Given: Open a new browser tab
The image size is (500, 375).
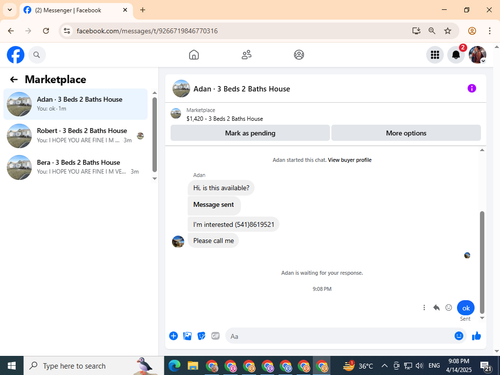Looking at the screenshot, I should [143, 10].
